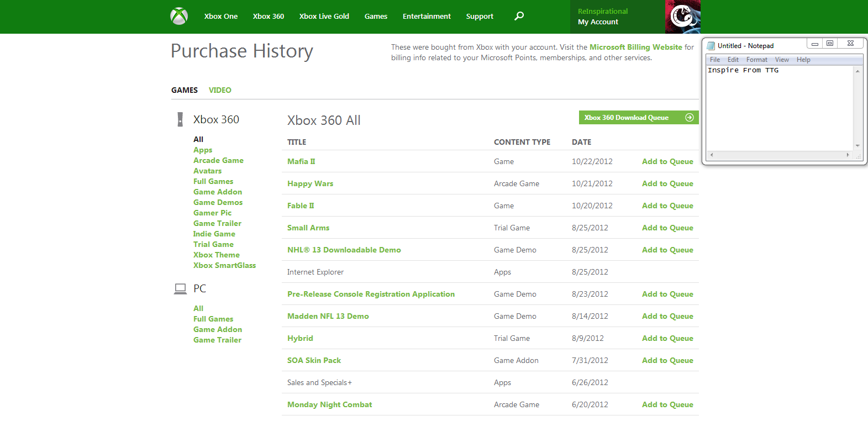Open the Hybrid title link
The height and width of the screenshot is (421, 868).
click(x=300, y=338)
